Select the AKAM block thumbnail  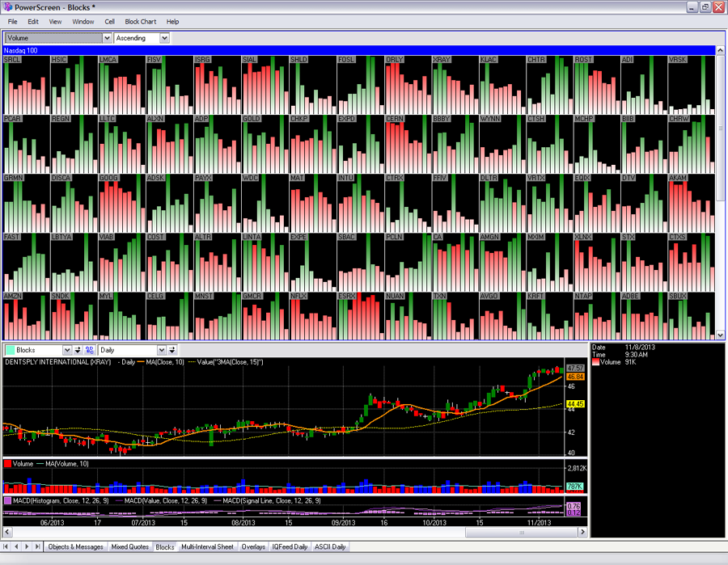click(x=690, y=202)
